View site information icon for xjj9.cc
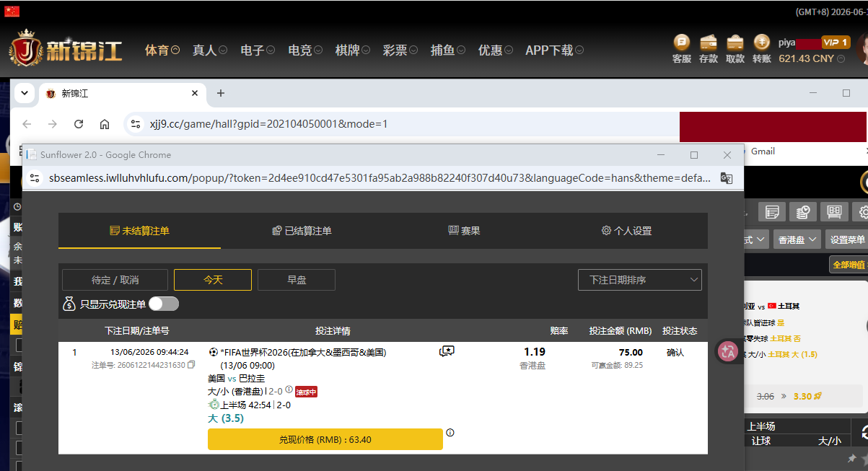The height and width of the screenshot is (471, 868). point(135,124)
